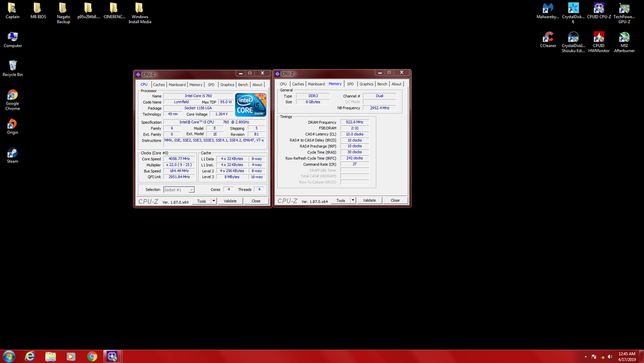The image size is (644, 363).
Task: Click the Intel Core i5 logo
Action: tap(251, 105)
